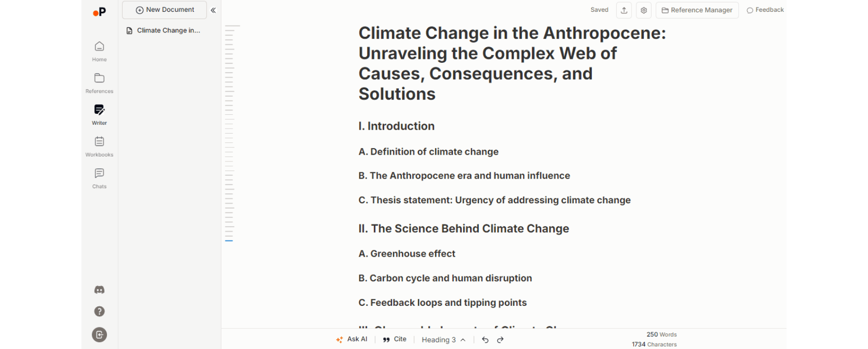Open the Reference Manager
The image size is (868, 349).
click(697, 10)
